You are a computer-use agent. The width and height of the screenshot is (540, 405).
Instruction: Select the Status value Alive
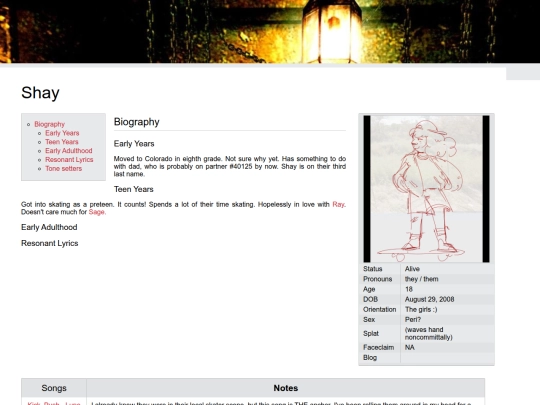(x=412, y=269)
